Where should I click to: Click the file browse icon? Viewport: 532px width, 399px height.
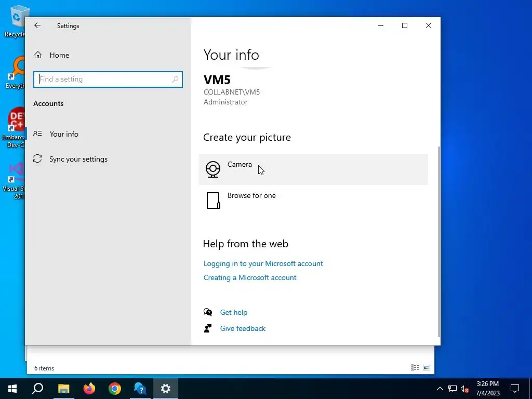(213, 200)
